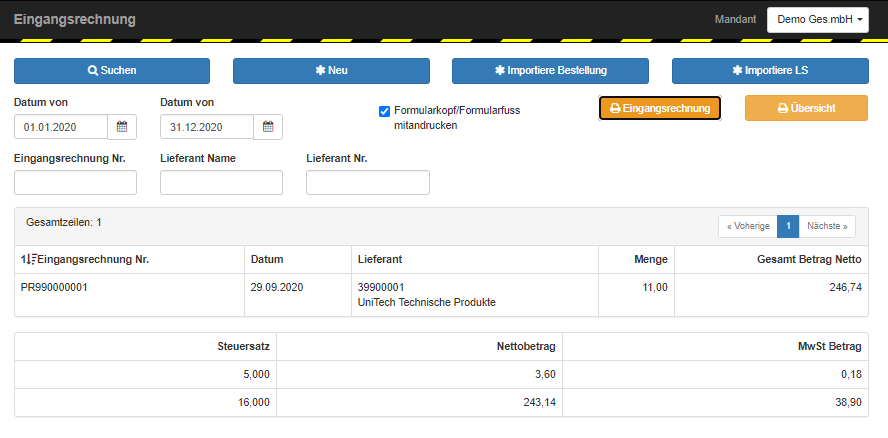Select invoice number PR990000001
This screenshot has width=888, height=438.
[54, 287]
